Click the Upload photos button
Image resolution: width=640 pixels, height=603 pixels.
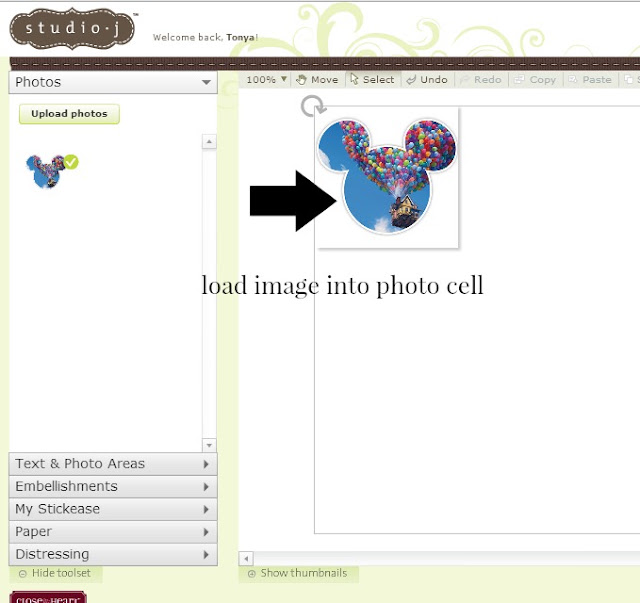coord(69,114)
